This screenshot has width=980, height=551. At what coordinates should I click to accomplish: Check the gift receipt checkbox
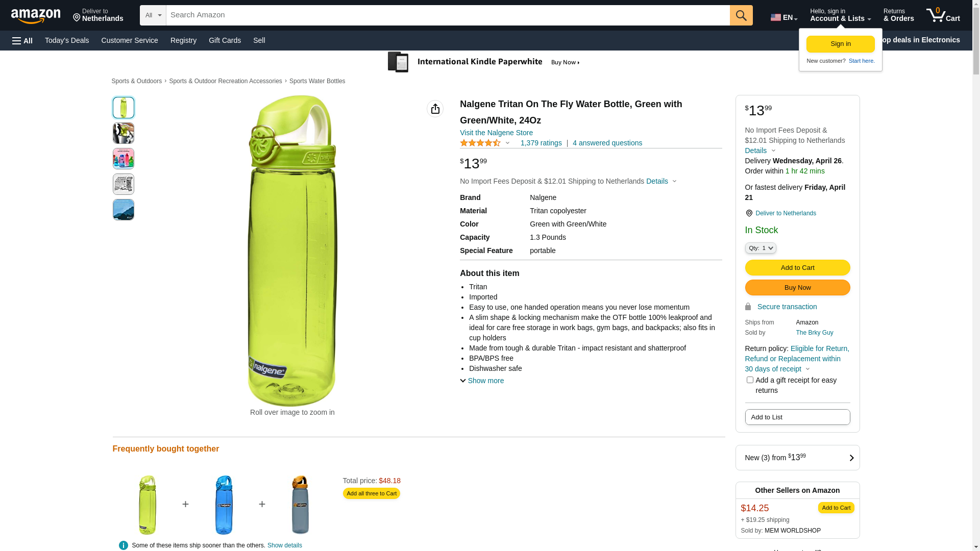[x=750, y=380]
